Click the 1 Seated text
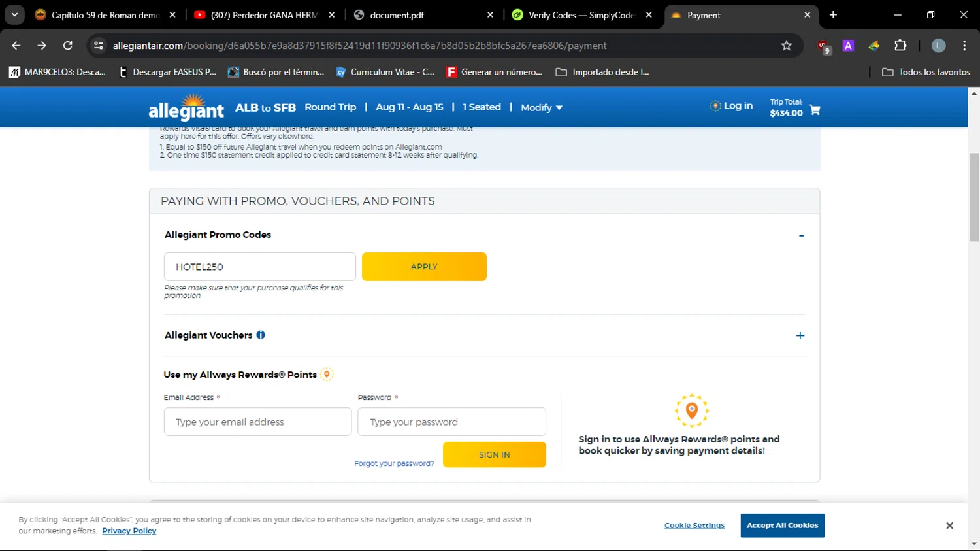 [x=482, y=107]
